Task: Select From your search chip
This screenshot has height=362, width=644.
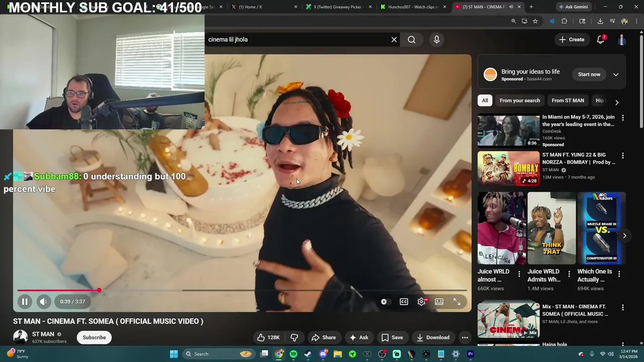Action: click(x=520, y=101)
